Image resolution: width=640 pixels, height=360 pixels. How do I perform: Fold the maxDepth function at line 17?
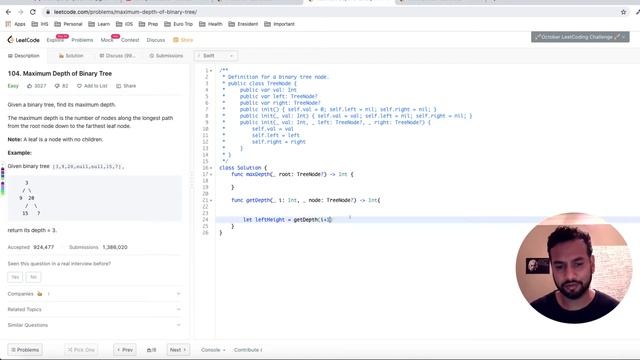click(x=211, y=174)
